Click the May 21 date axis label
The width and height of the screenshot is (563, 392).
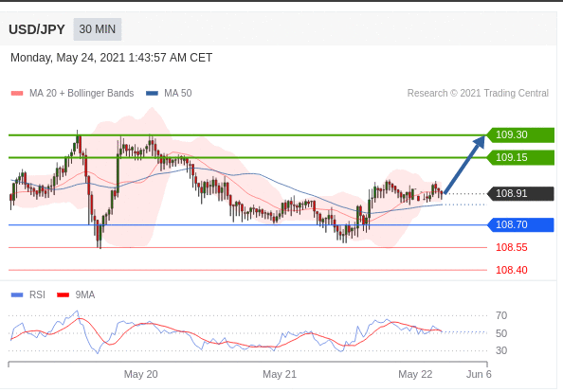pos(280,374)
